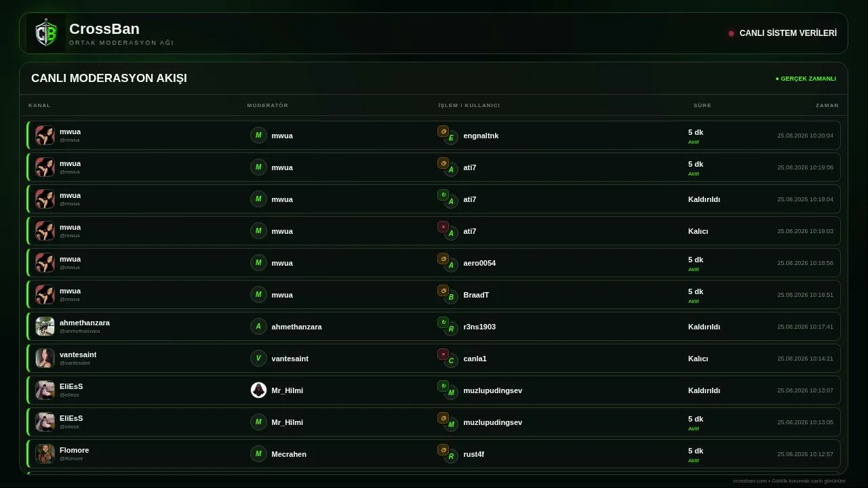Viewport: 868px width, 488px height.
Task: Click the CrossBan shield logo
Action: pos(46,33)
